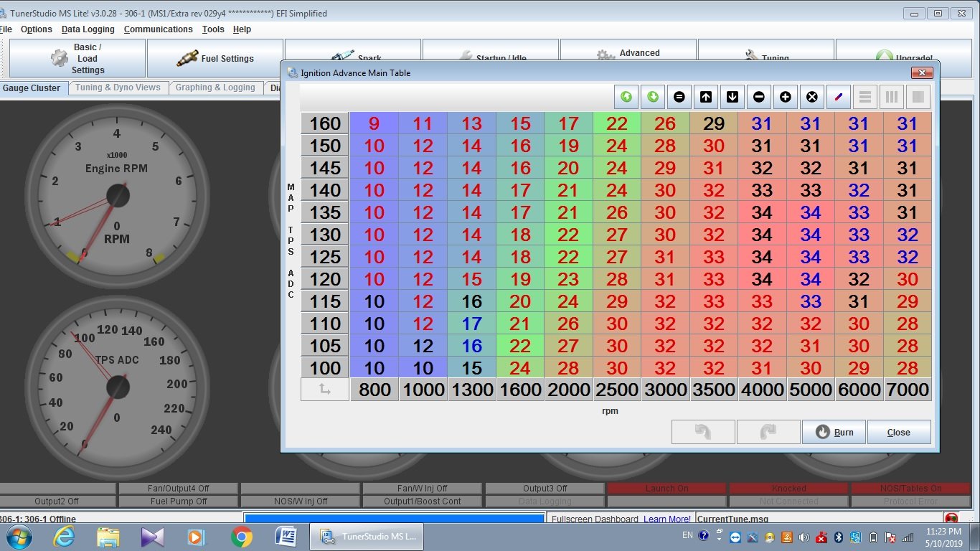Open the Options menu
The image size is (980, 551).
(x=36, y=29)
